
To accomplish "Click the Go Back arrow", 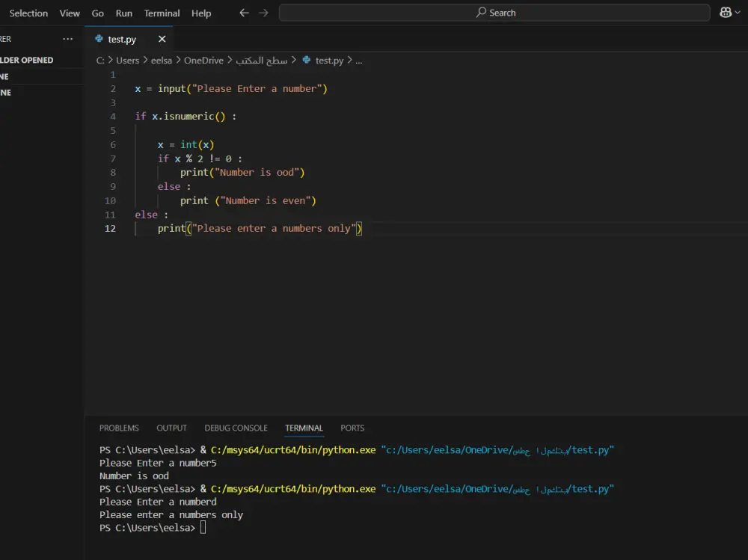I will pyautogui.click(x=244, y=13).
